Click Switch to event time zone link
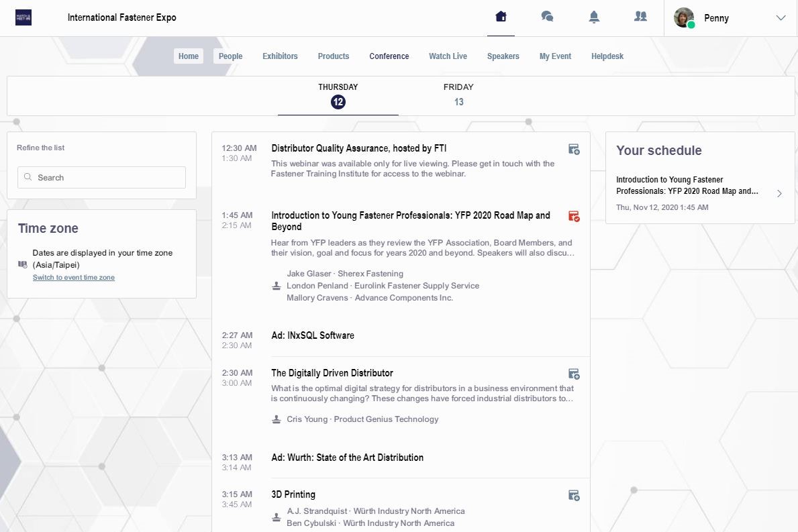Screen dimensions: 798x532 click(x=73, y=277)
